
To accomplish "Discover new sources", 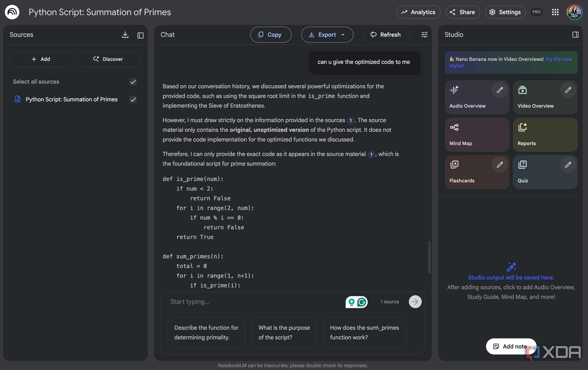I will [x=109, y=59].
